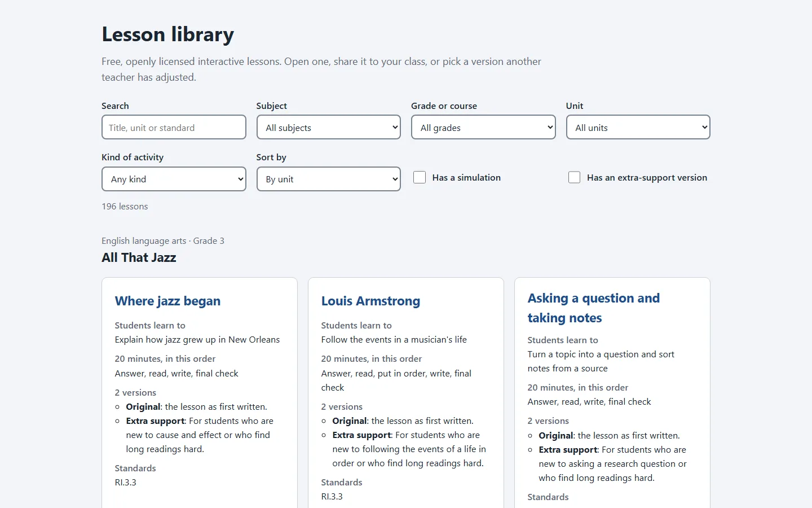
Task: Click the Lesson library page heading
Action: point(167,34)
